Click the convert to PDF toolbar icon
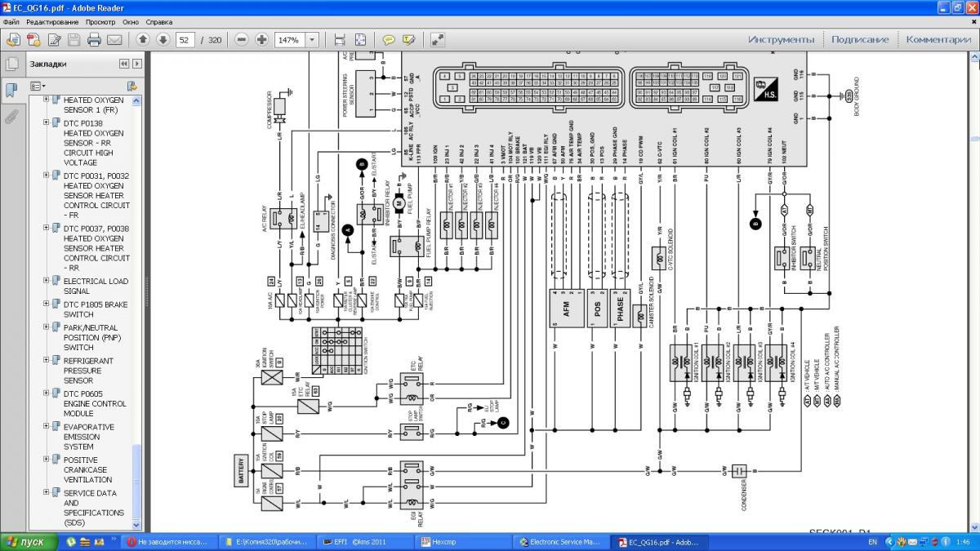 [13, 39]
